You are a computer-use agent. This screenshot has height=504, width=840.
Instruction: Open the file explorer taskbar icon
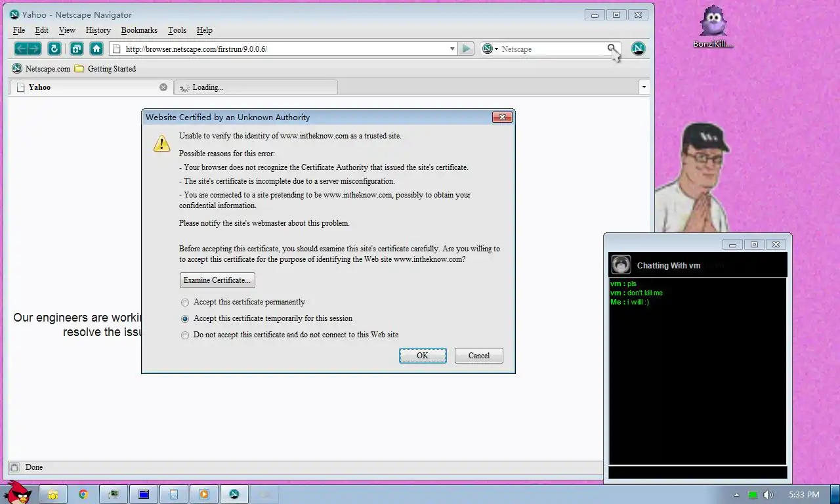pyautogui.click(x=53, y=494)
